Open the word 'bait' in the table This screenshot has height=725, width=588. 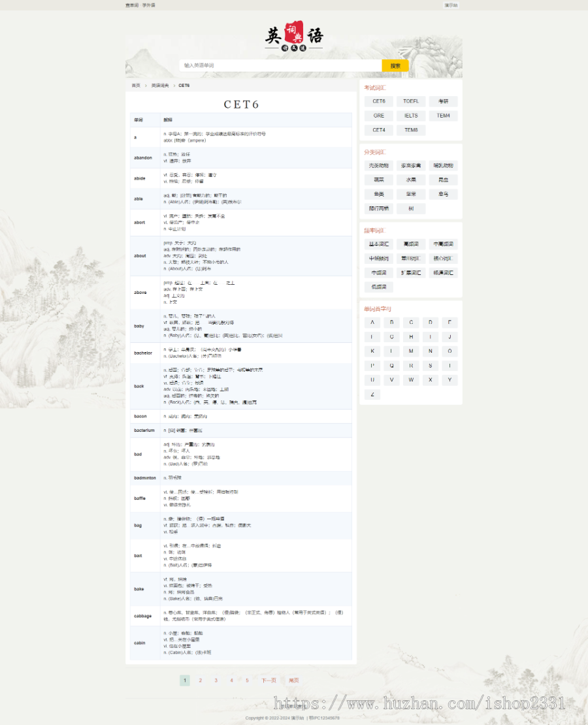click(138, 556)
